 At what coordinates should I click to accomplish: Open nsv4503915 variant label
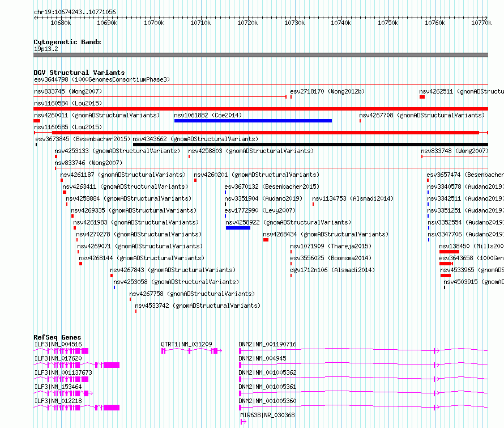[474, 282]
